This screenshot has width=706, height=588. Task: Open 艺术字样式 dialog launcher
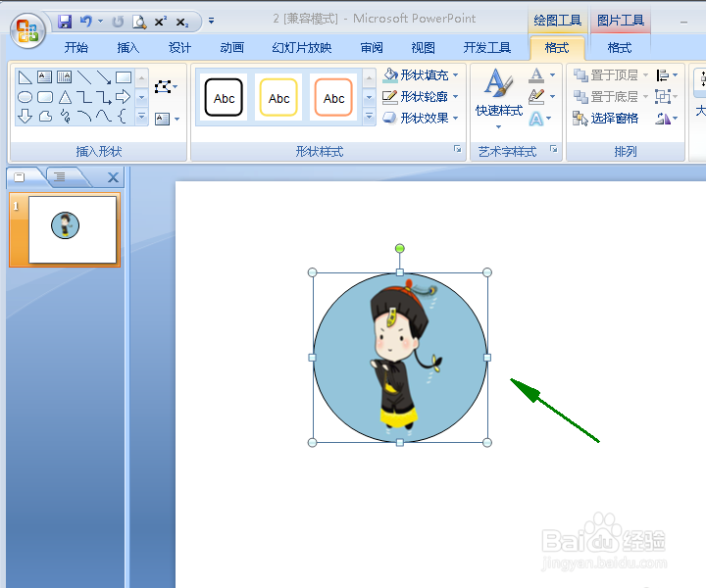click(554, 149)
